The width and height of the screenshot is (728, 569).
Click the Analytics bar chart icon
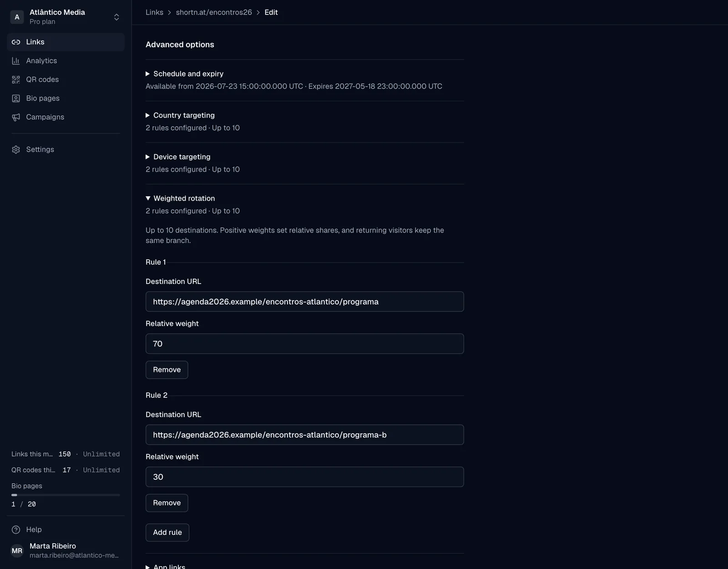16,61
